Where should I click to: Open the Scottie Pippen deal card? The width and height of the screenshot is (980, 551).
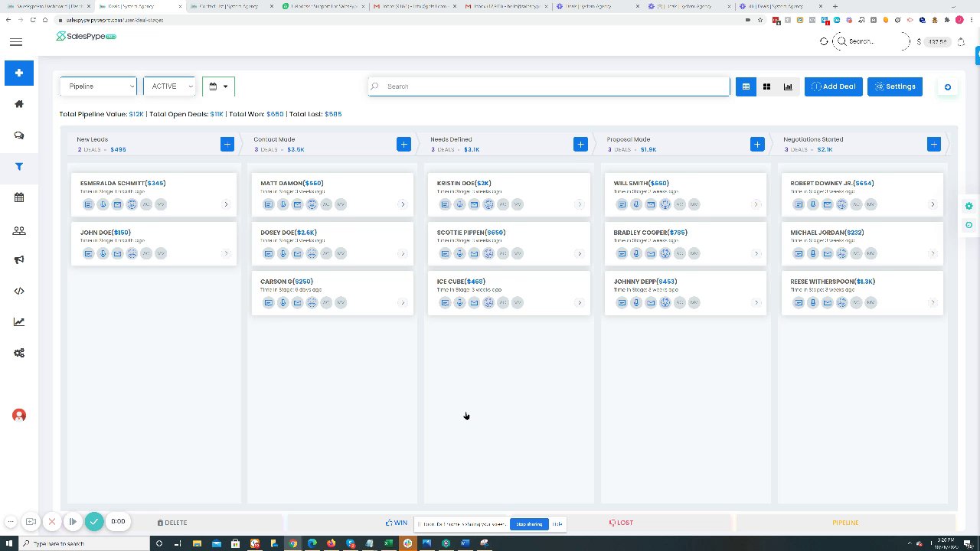click(x=509, y=243)
